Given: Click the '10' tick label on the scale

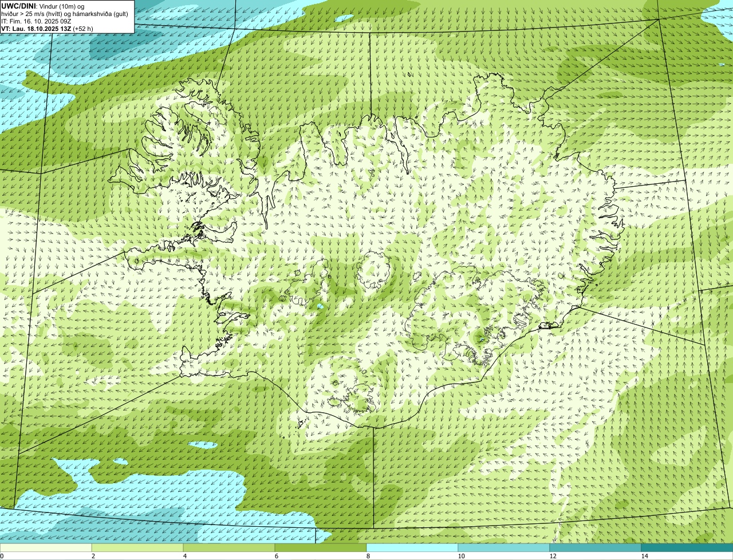Looking at the screenshot, I should (461, 556).
